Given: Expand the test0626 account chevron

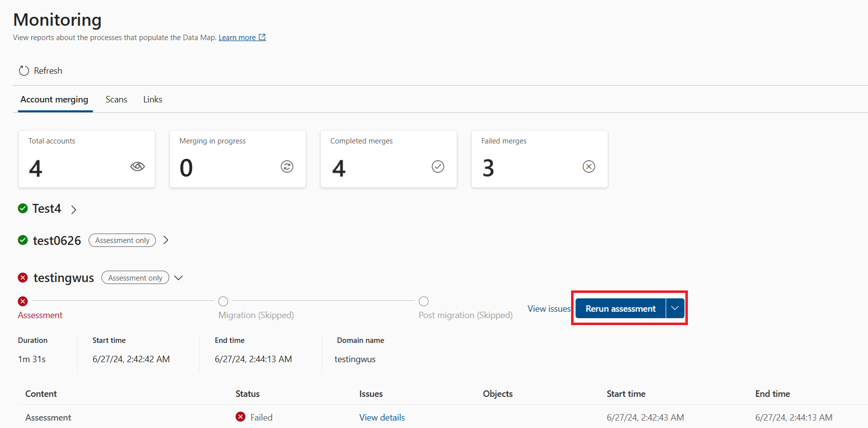Looking at the screenshot, I should point(166,240).
